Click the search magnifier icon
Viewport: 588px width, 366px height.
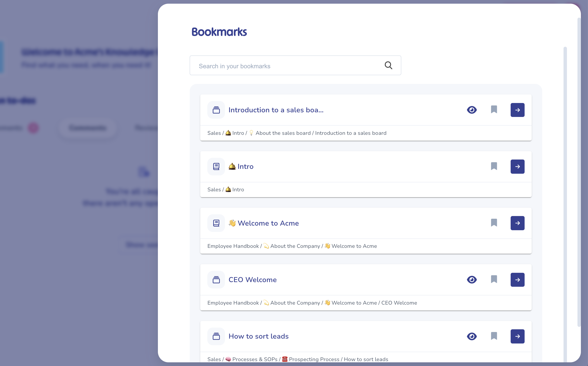pos(388,65)
